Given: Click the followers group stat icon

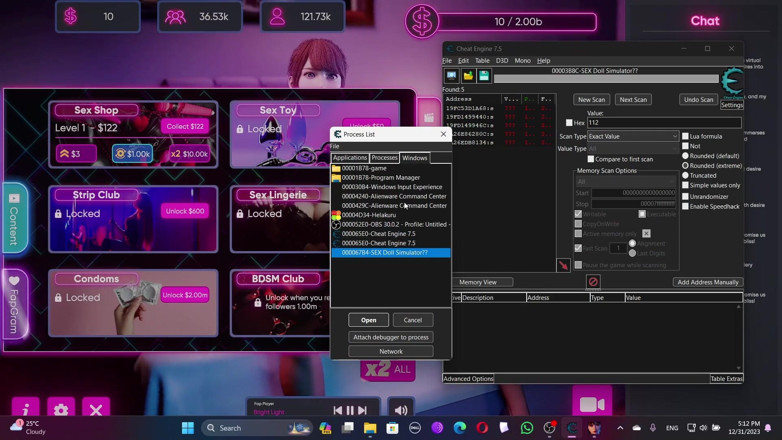Looking at the screenshot, I should (x=175, y=17).
